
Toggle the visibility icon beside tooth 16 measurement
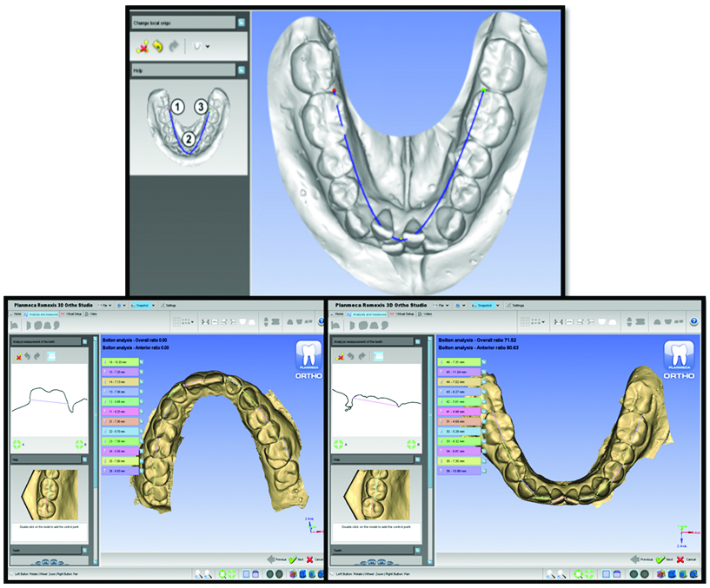(x=142, y=360)
